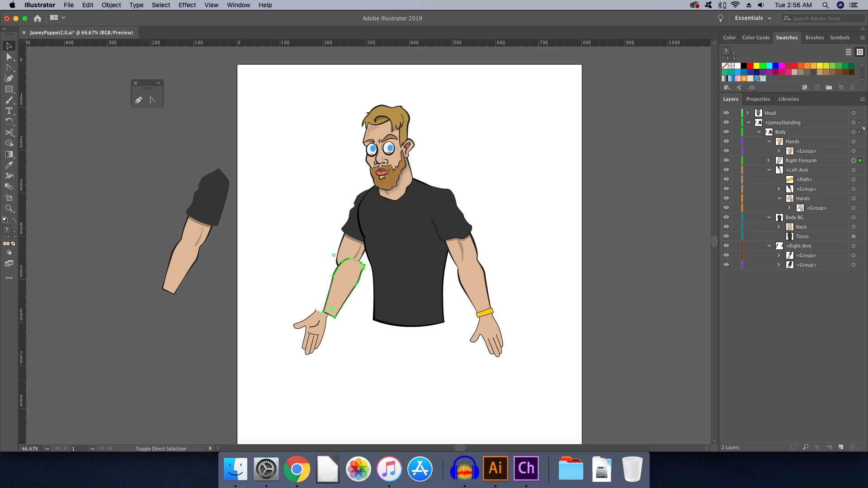Hide the Right Forearm layer

pos(726,160)
